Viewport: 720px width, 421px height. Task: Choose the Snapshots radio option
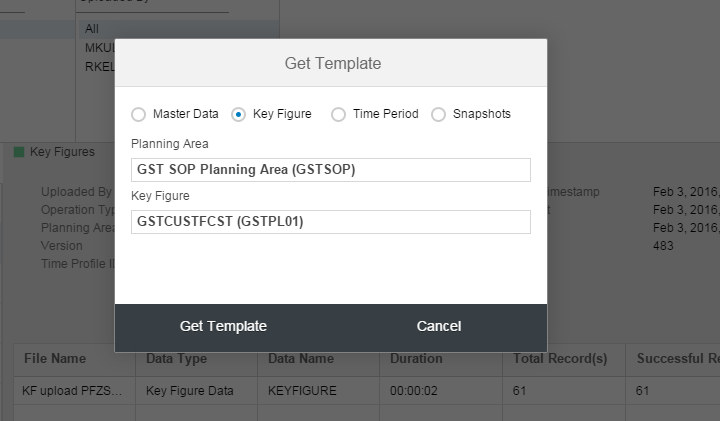439,114
